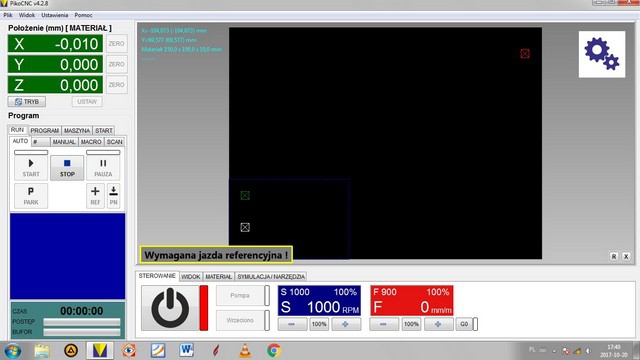The height and width of the screenshot is (360, 640).
Task: Switch to the MANUAL tab
Action: pyautogui.click(x=64, y=142)
